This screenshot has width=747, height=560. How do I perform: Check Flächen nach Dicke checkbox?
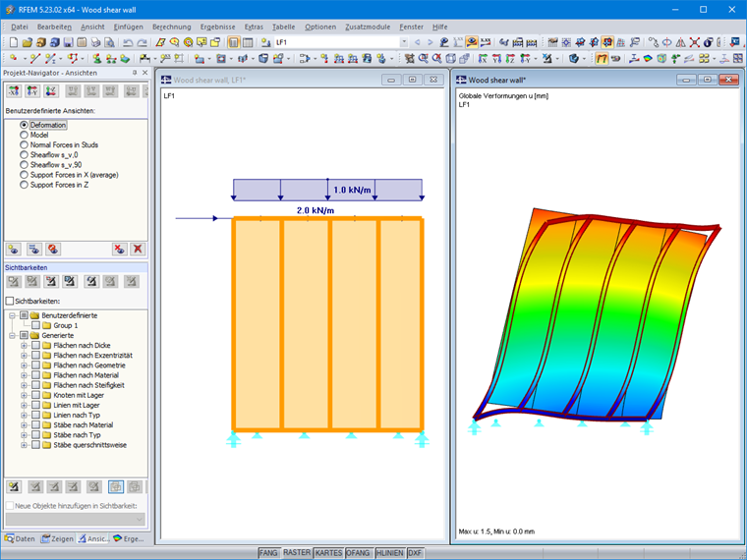tap(35, 345)
